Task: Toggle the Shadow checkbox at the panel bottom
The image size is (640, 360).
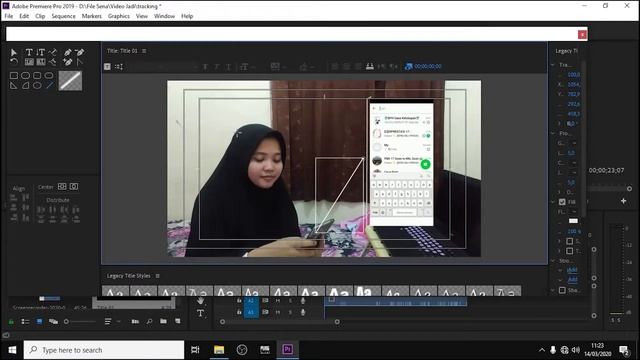Action: [x=562, y=290]
